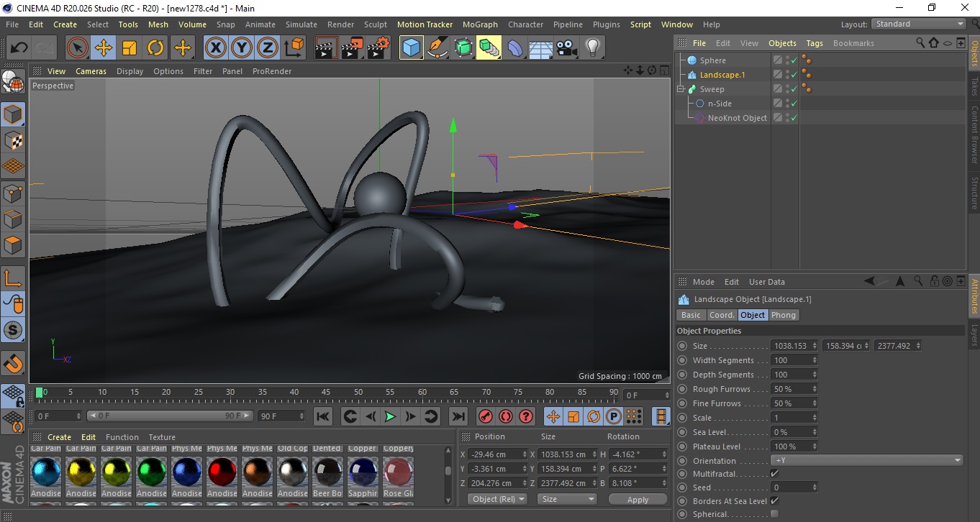Click Seed value stepper arrows
The width and height of the screenshot is (980, 522).
click(815, 487)
